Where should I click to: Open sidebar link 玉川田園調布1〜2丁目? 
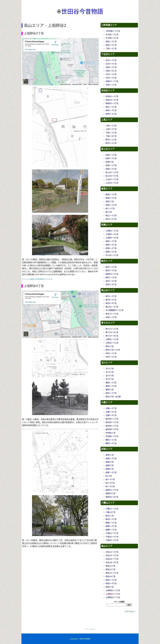114,310
